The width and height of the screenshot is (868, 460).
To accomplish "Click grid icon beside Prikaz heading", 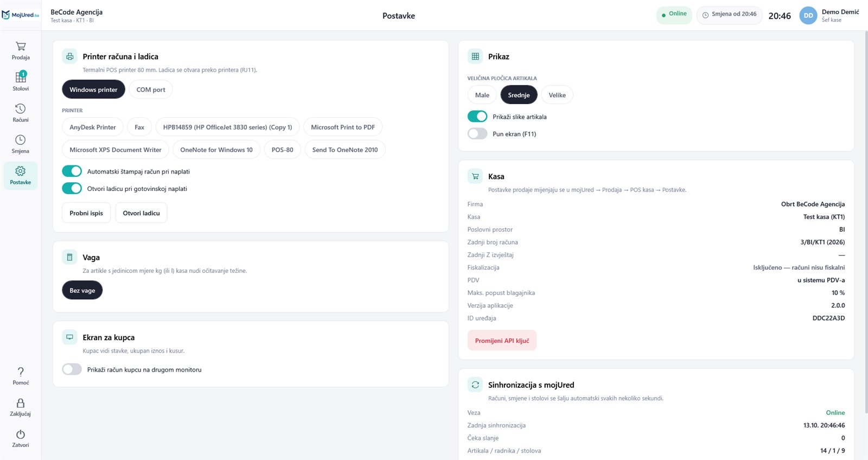I will coord(475,56).
